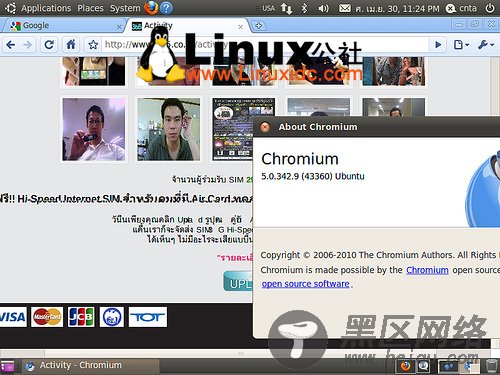Viewport: 500px width, 375px height.
Task: Open the volume speaker indicator
Action: point(323,8)
